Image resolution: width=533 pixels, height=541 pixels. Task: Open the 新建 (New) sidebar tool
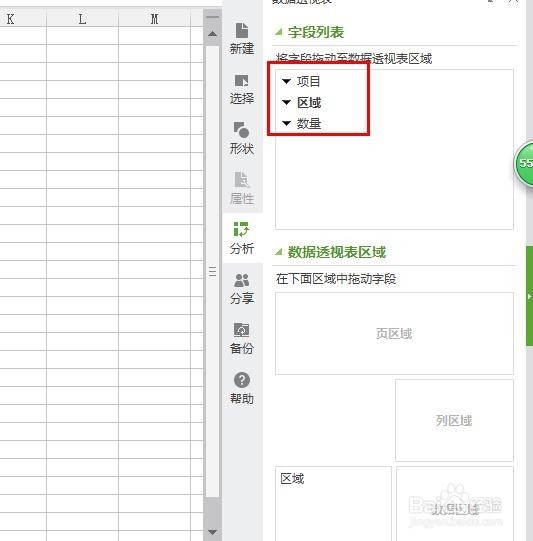click(242, 38)
